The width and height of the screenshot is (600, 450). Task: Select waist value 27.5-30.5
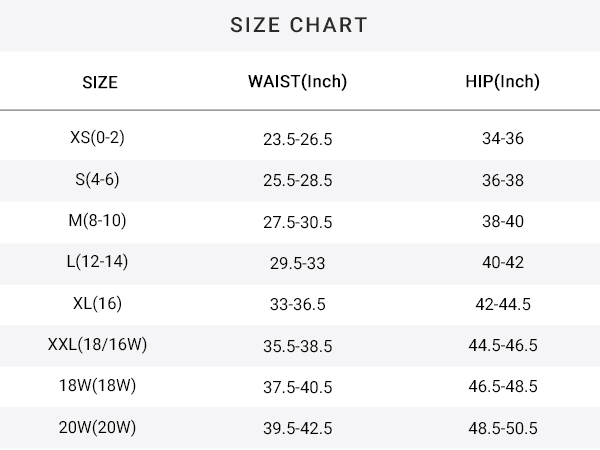pyautogui.click(x=298, y=222)
